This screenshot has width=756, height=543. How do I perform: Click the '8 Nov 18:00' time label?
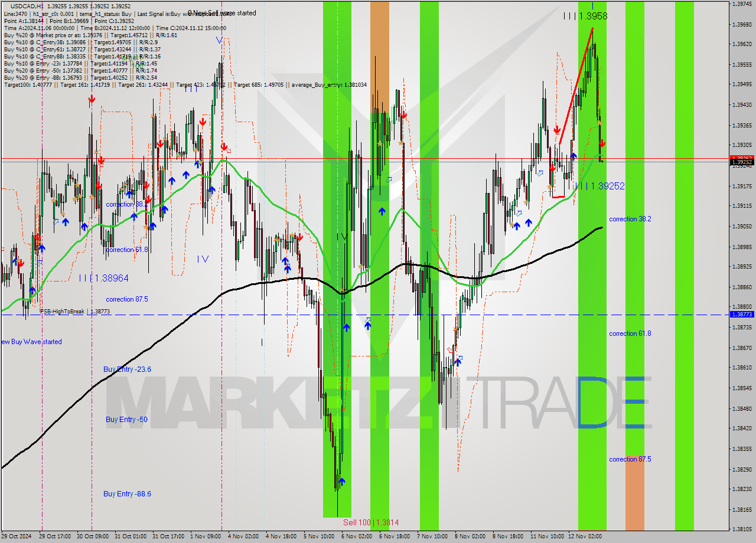[x=508, y=537]
